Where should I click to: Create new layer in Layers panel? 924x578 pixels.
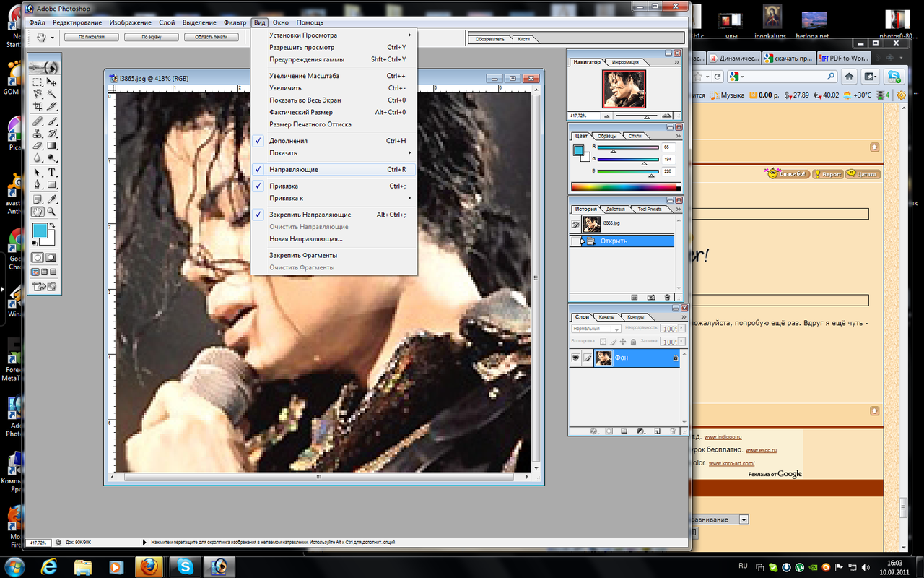656,431
